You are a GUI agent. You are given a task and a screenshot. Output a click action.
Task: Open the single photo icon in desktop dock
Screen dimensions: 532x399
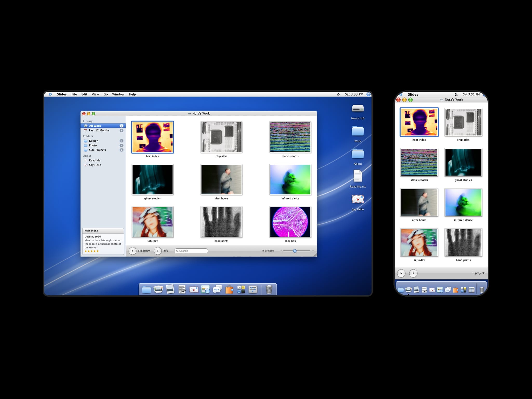(170, 289)
